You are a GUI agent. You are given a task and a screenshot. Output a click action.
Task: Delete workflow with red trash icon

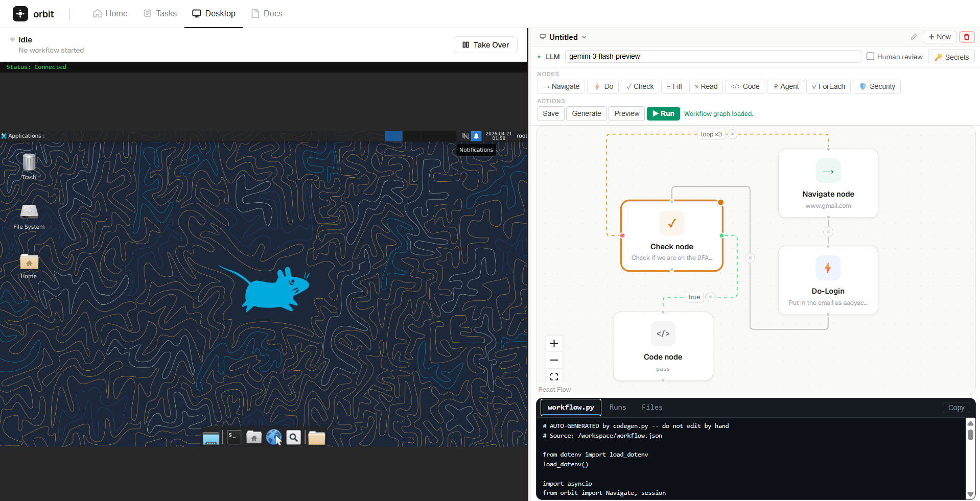pyautogui.click(x=967, y=37)
